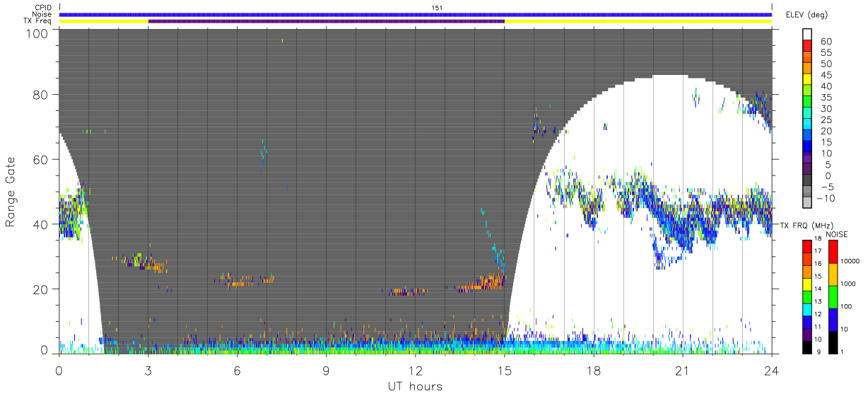Viewport: 868px width, 401px height.
Task: Click the Noise row label at top left
Action: tap(43, 14)
